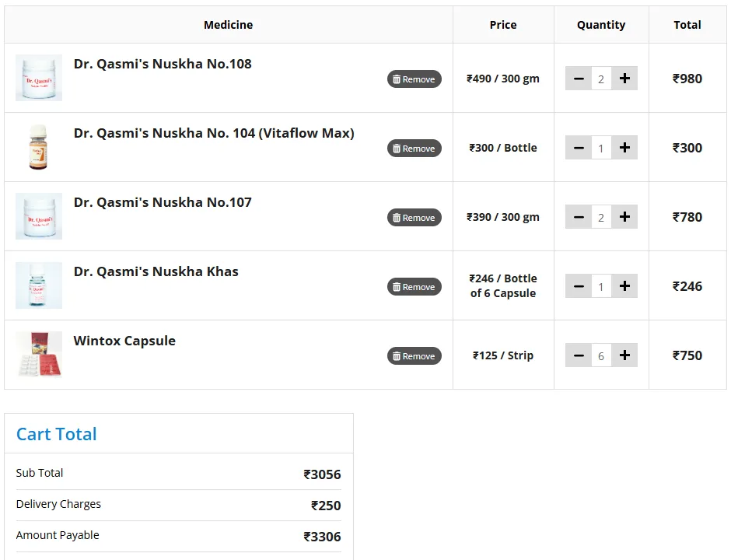Decrease Wintox Capsule strip quantity
This screenshot has width=738, height=560.
(579, 355)
